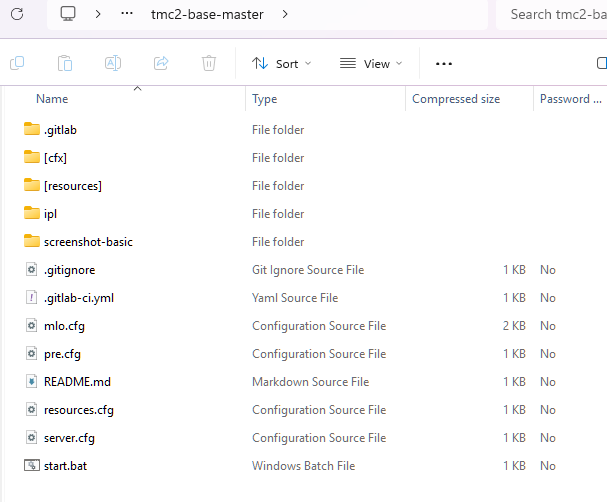Select the file name [resources]
607x502 pixels.
[x=73, y=186]
